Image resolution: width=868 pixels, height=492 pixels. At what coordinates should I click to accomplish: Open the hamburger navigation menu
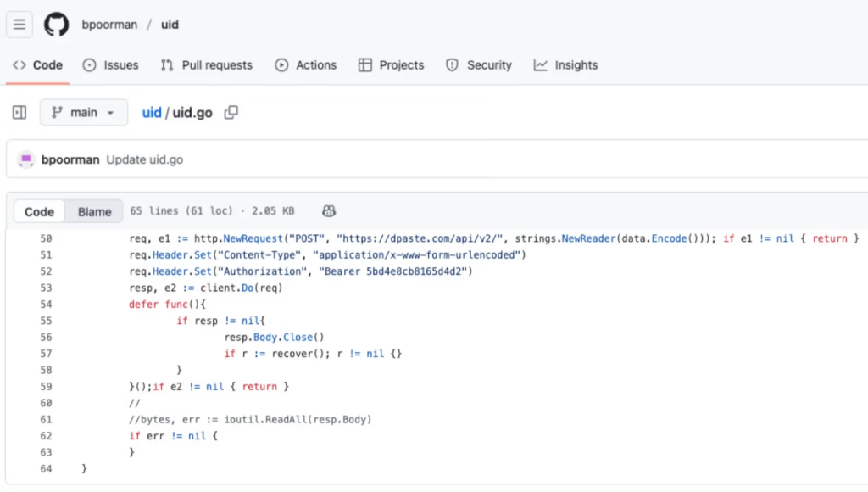pos(19,24)
